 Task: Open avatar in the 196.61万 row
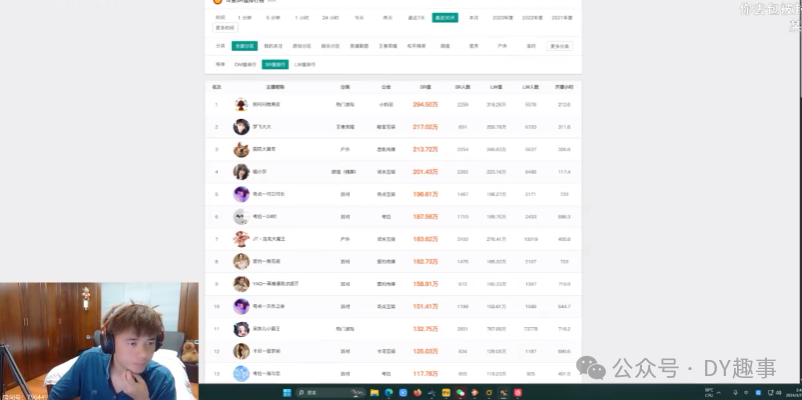(241, 194)
